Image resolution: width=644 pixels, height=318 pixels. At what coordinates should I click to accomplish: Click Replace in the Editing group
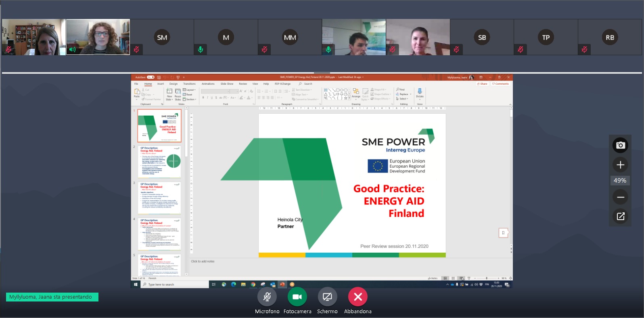click(x=403, y=94)
